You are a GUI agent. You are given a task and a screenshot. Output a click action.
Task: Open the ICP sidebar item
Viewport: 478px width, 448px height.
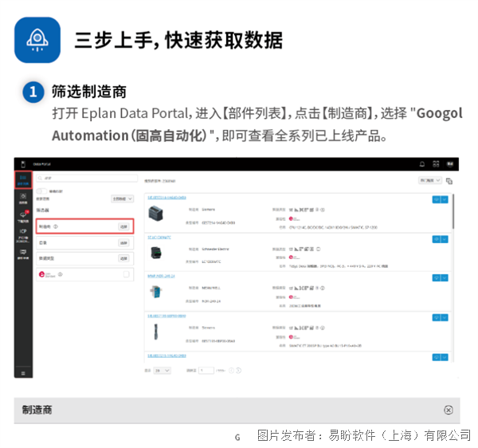23,235
